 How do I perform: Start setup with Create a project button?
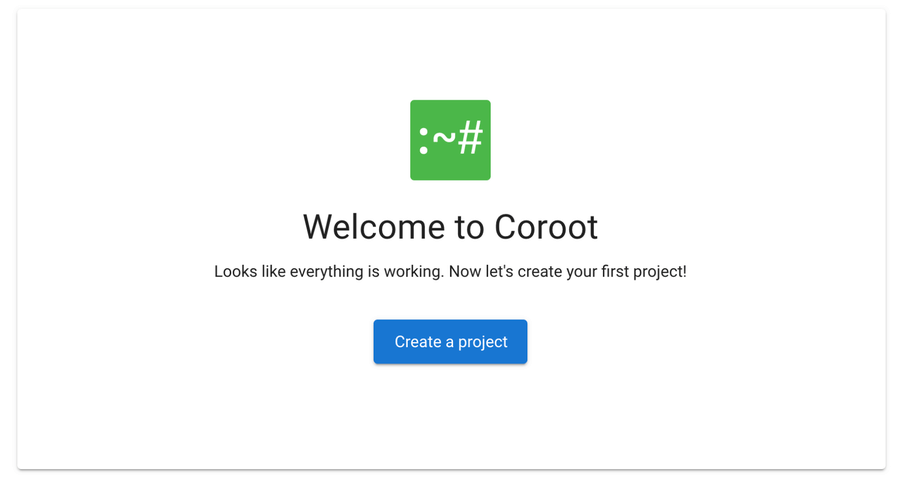[x=450, y=342]
